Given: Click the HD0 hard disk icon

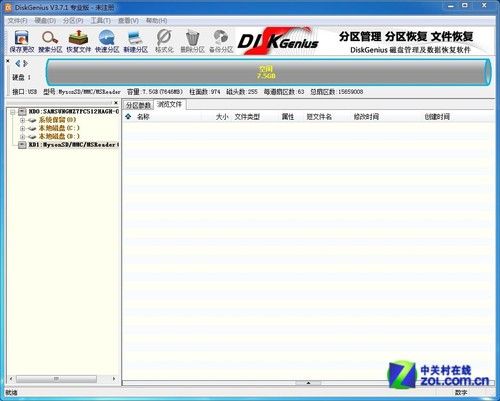Looking at the screenshot, I should (22, 111).
